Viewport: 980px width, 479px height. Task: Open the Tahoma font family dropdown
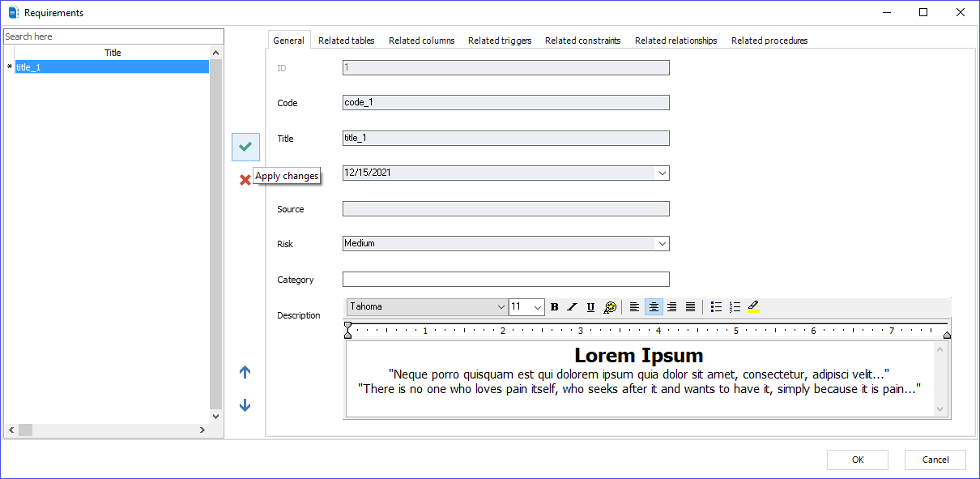tap(502, 306)
